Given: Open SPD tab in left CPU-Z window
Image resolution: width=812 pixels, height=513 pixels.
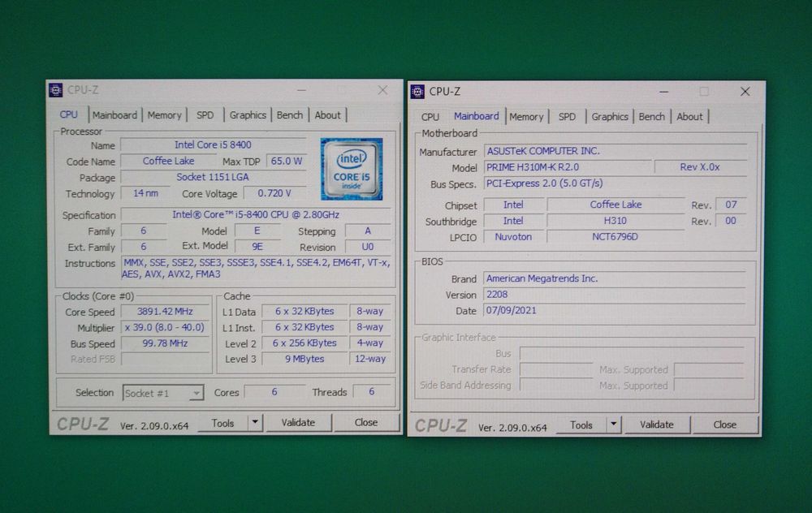Looking at the screenshot, I should (205, 115).
